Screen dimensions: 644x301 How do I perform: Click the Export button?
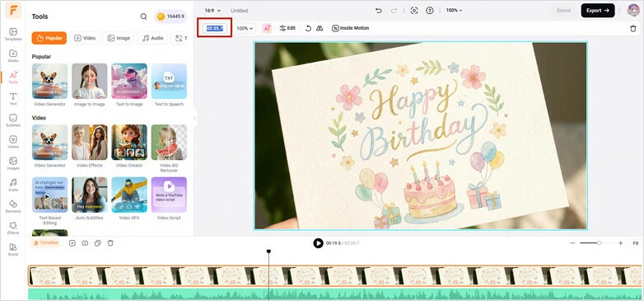(598, 11)
